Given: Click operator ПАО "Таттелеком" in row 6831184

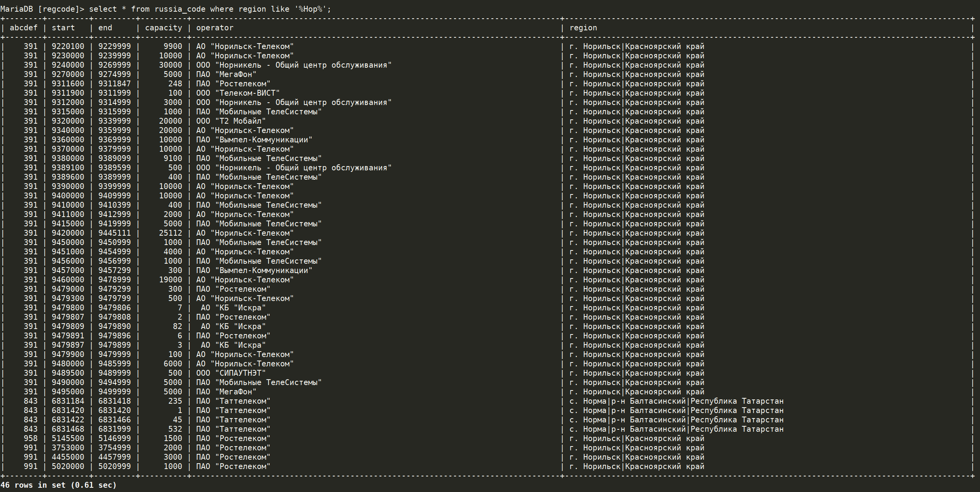Looking at the screenshot, I should point(234,401).
